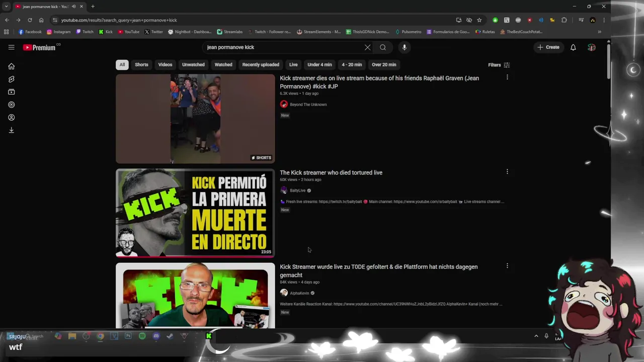Image resolution: width=644 pixels, height=362 pixels.
Task: Open 'Kick Streamer wurde live zu T0DE gefoltert' title
Action: (x=379, y=271)
